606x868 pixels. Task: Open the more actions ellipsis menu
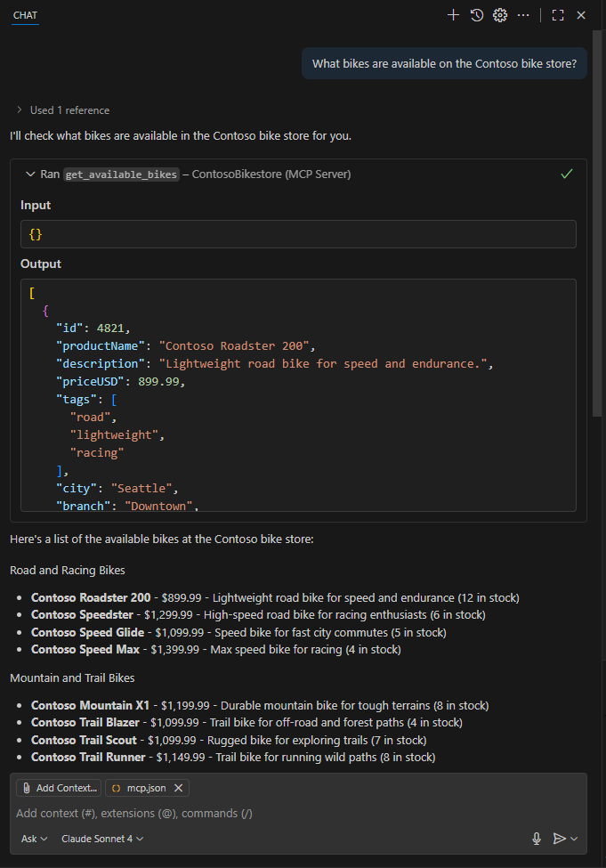pyautogui.click(x=523, y=15)
